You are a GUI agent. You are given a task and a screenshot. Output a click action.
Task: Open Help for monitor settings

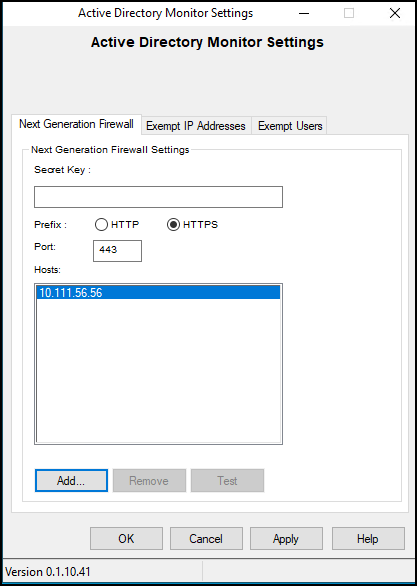click(x=368, y=539)
